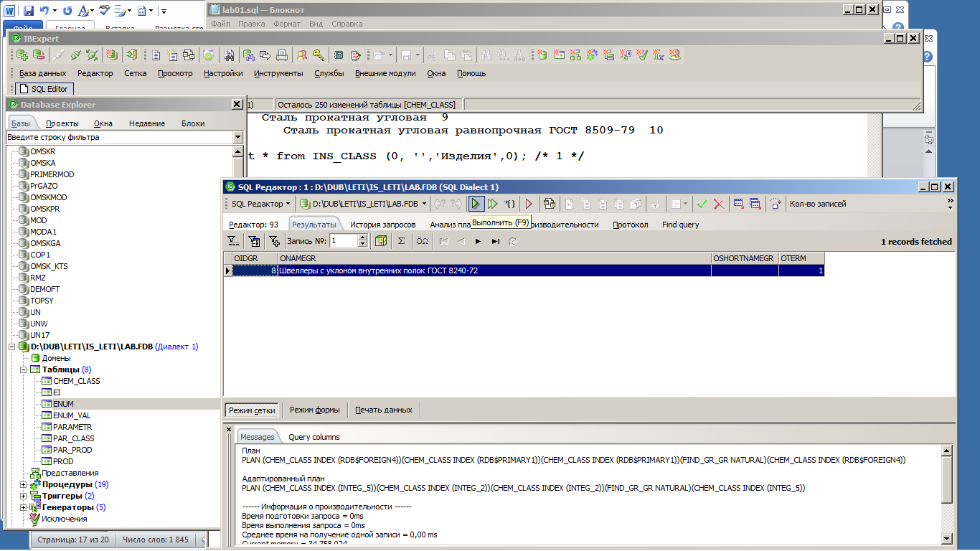Collapse the Таблицы (8) tree node
The width and height of the screenshot is (980, 551).
23,369
